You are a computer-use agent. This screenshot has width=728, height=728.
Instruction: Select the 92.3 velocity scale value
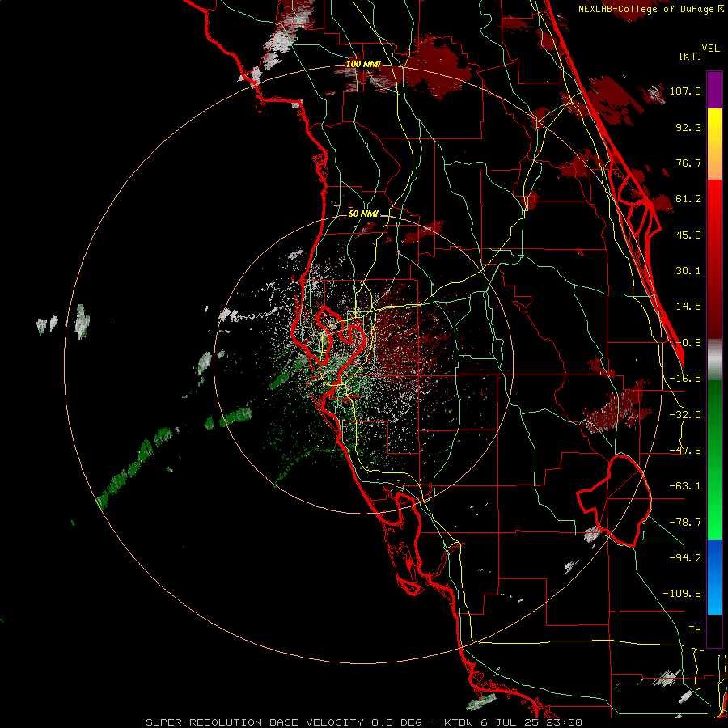tap(688, 127)
